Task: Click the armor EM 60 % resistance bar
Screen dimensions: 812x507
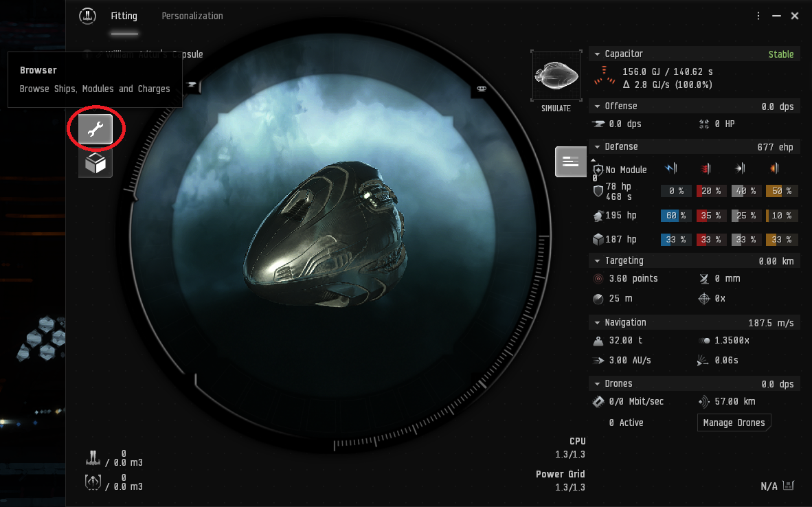Action: click(676, 216)
